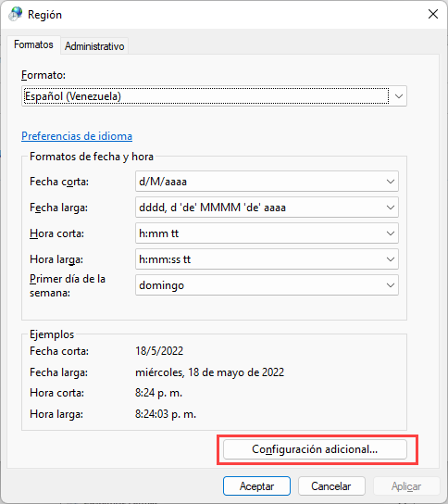Screen dimensions: 448x504
Task: Click the Cancelar button
Action: click(x=331, y=486)
